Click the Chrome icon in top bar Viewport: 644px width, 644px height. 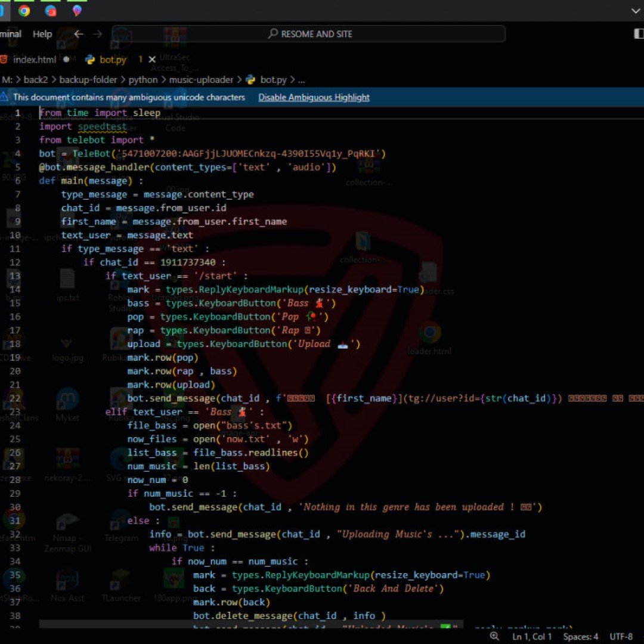(24, 11)
